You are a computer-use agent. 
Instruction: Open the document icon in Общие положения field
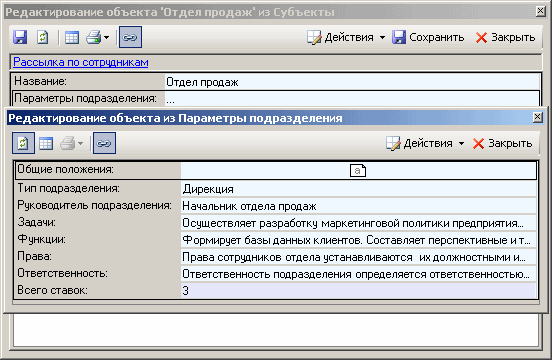358,171
